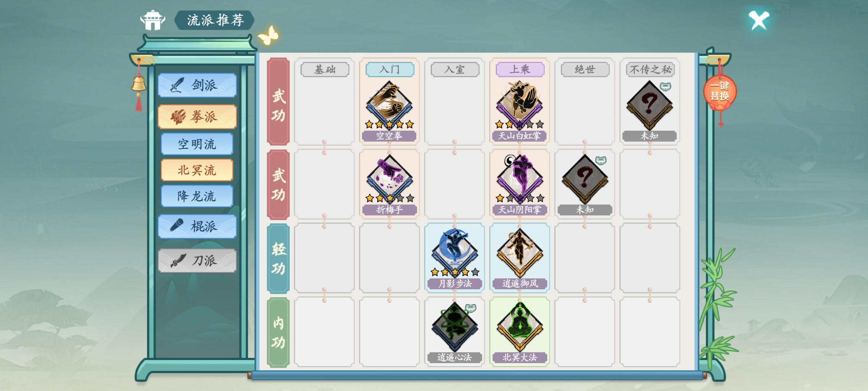Open the 逍遥心法 inner skill
This screenshot has height=391, width=868.
(x=455, y=327)
